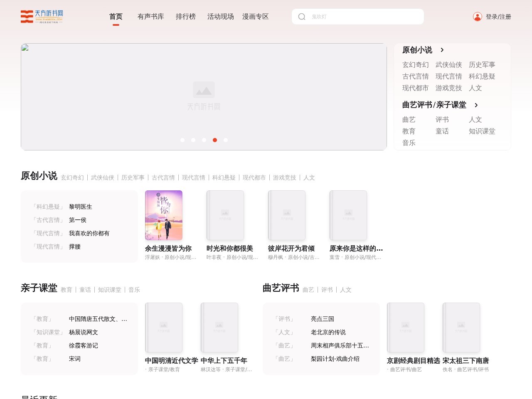
Task: Open the 玄幻奇幻 category link
Action: 415,65
